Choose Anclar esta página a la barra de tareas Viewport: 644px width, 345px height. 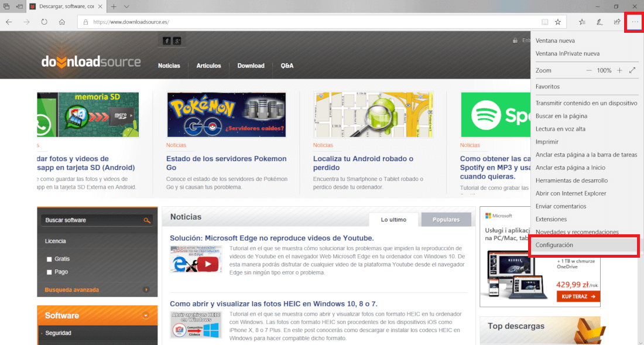click(587, 155)
